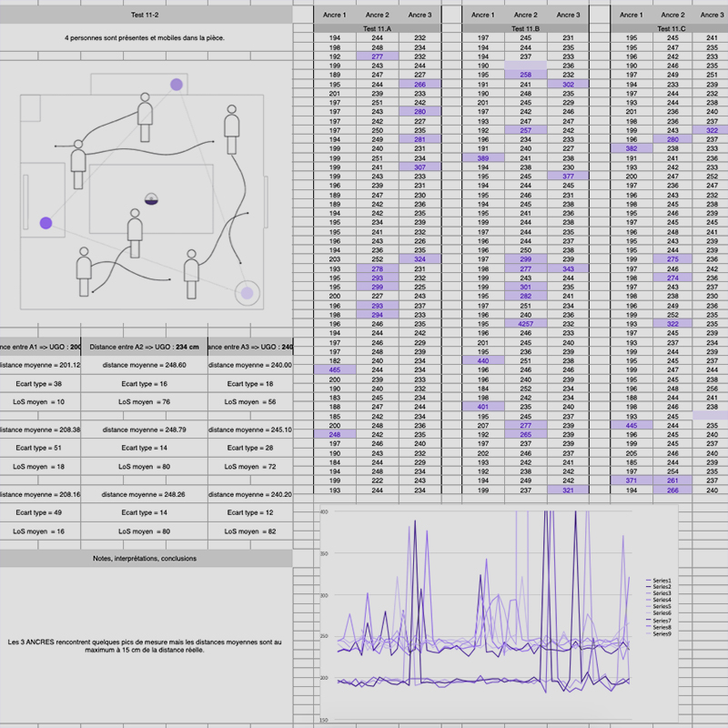Select the highlighted cell with value 301
The height and width of the screenshot is (728, 728).
[526, 287]
